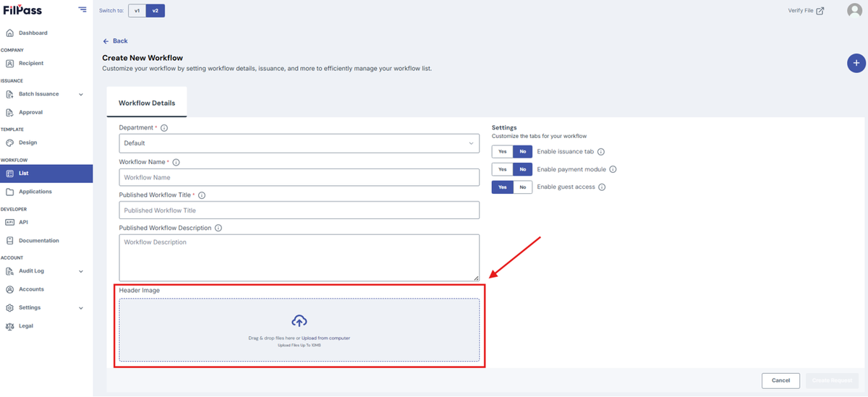Viewport: 868px width, 397px height.
Task: Expand the Audit Log submenu chevron
Action: coord(81,271)
